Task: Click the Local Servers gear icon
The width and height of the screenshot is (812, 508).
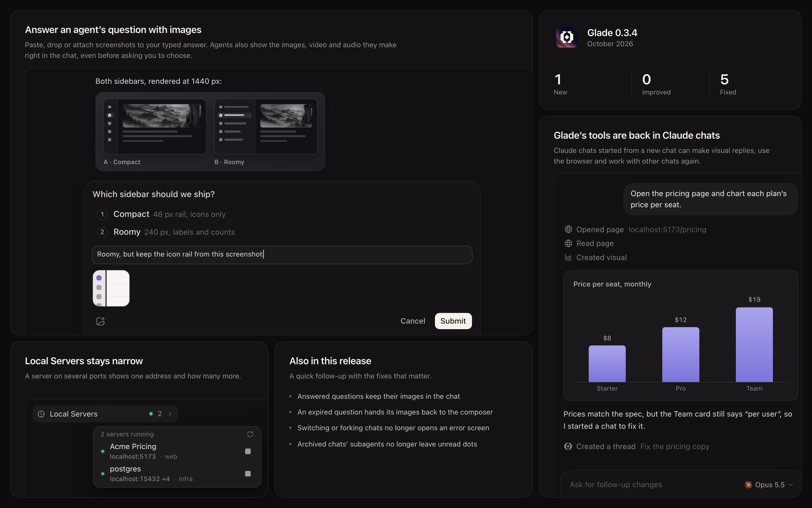Action: 41,414
